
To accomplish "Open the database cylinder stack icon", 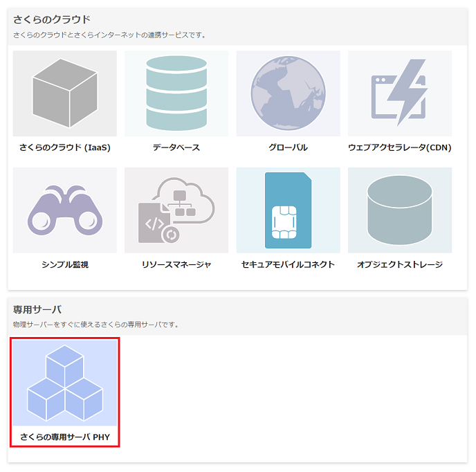I will point(176,93).
